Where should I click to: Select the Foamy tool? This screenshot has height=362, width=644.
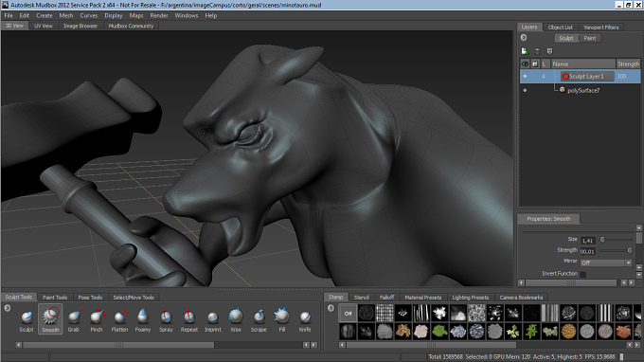click(143, 319)
